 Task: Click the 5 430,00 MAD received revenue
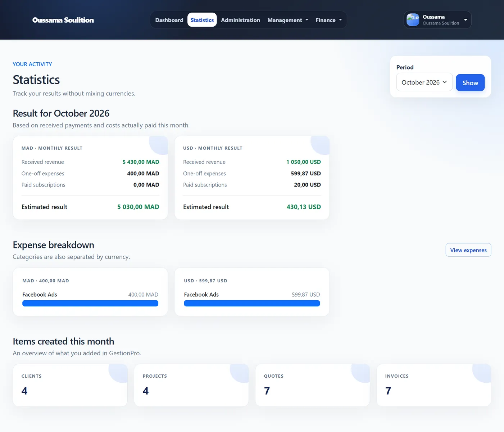[141, 162]
